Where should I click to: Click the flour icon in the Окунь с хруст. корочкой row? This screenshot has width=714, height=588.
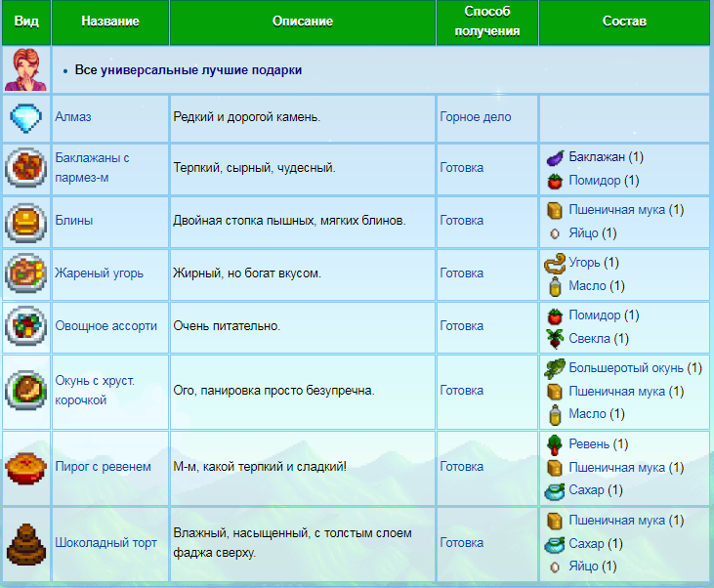click(x=555, y=392)
